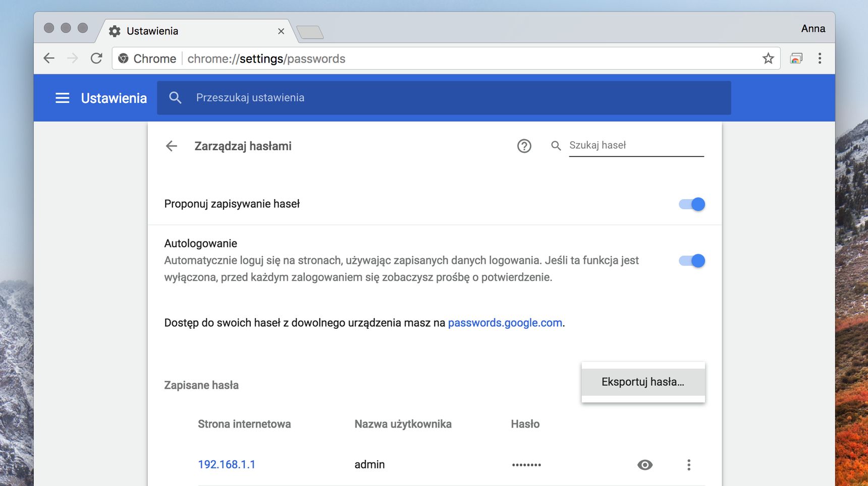Viewport: 868px width, 486px height.
Task: Click the Autologowanie label
Action: [x=200, y=244]
